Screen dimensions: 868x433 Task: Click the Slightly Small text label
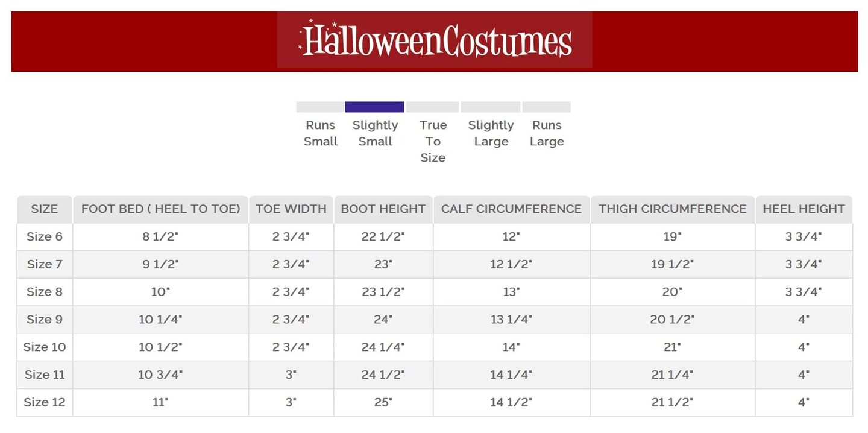(x=375, y=133)
